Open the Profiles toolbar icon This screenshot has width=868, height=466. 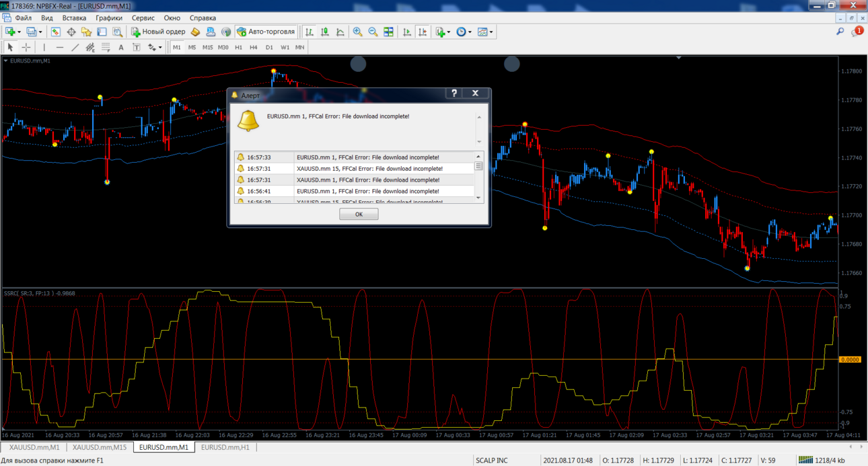coord(31,32)
